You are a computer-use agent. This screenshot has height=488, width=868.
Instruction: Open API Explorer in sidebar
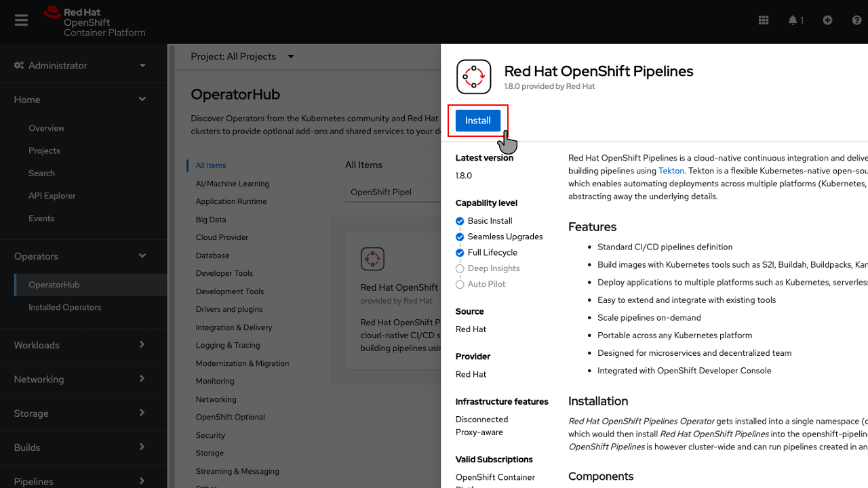(52, 196)
